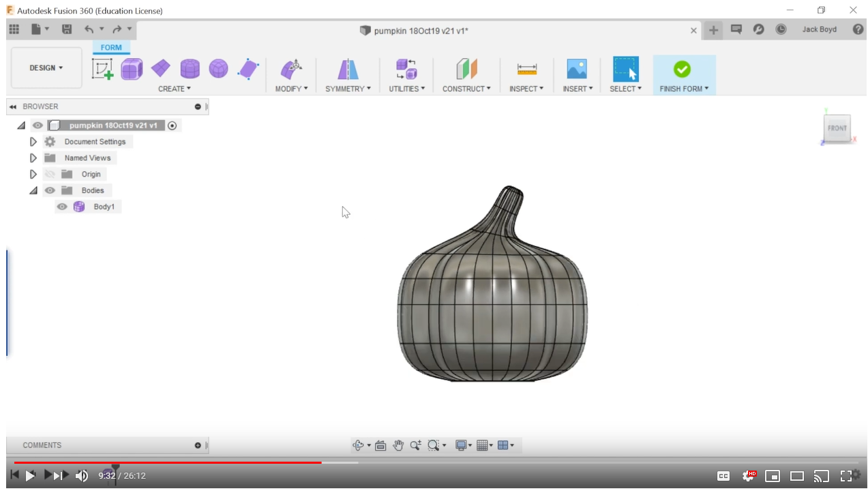Click the Save disk icon

(x=67, y=29)
